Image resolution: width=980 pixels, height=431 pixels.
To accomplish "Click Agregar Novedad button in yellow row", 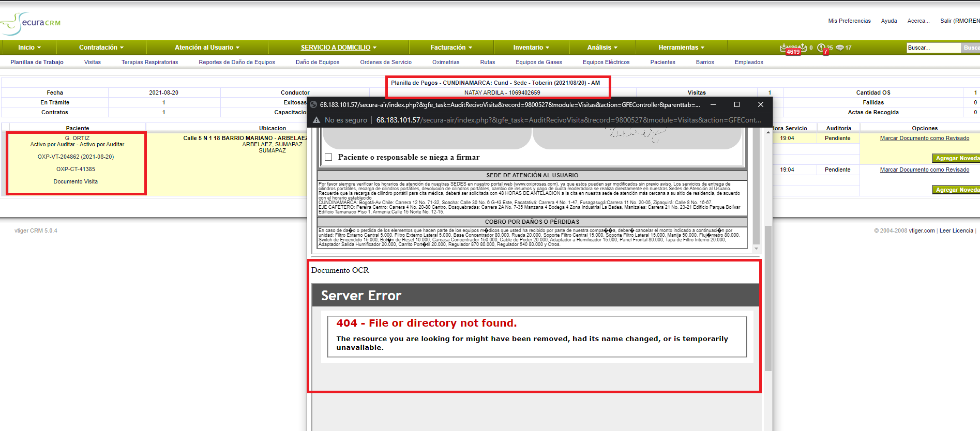I will coord(956,158).
